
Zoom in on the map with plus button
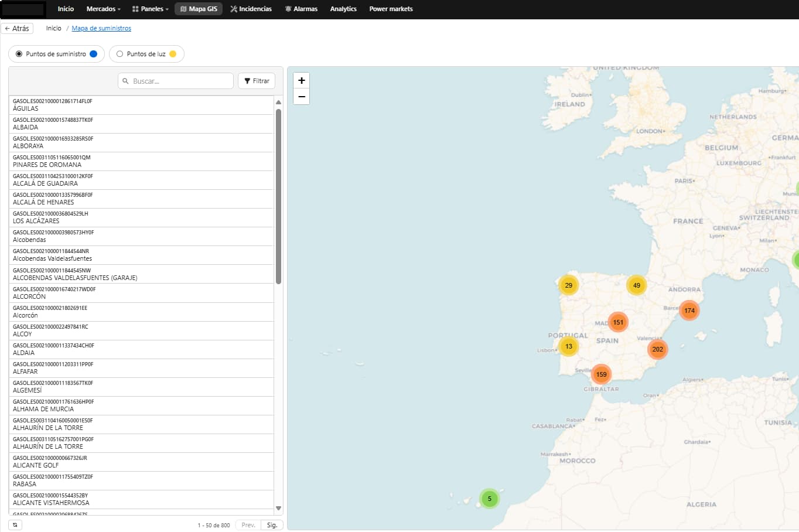pyautogui.click(x=301, y=81)
